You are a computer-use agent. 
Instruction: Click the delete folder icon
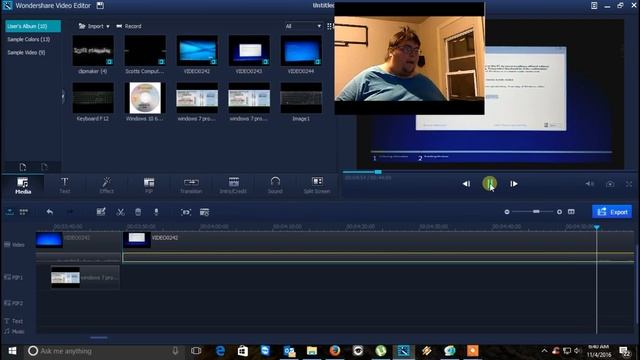44,167
